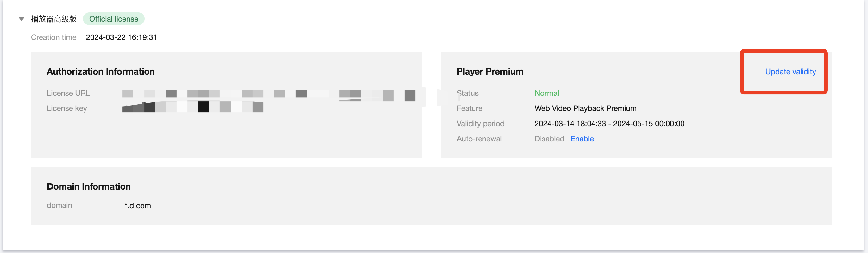Click the Disabled auto-renewal status text
The image size is (868, 253).
pos(549,139)
